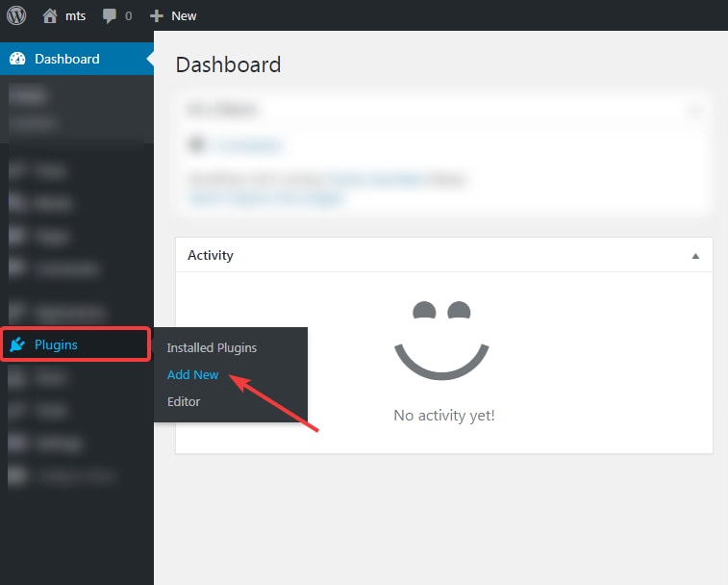The width and height of the screenshot is (728, 585).
Task: Open Editor in Plugins submenu
Action: tap(184, 401)
